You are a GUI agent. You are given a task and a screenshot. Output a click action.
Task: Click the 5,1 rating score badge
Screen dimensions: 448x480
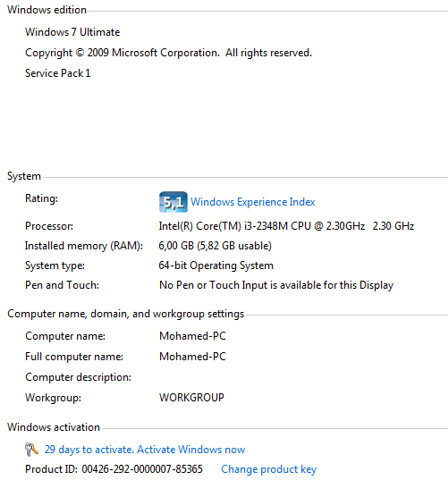(x=173, y=202)
